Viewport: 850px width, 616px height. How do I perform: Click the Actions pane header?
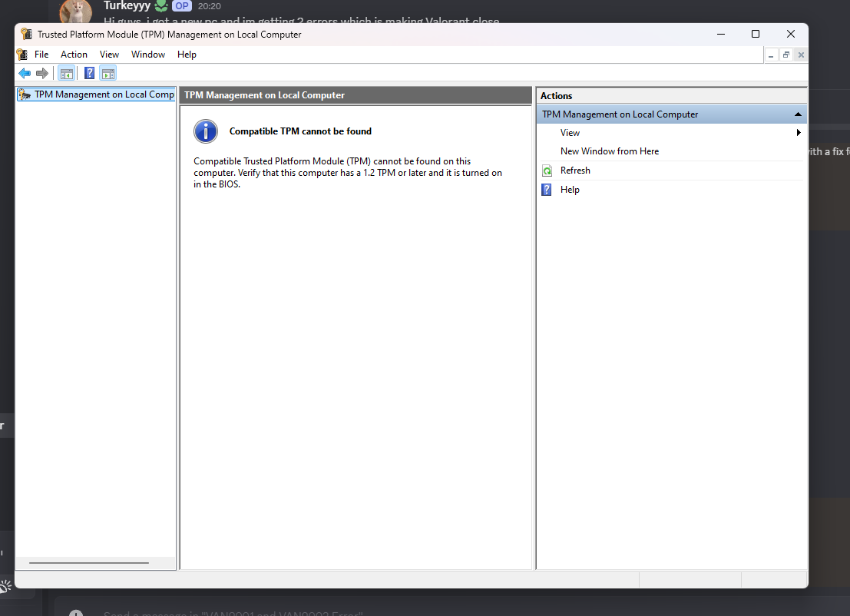[671, 95]
